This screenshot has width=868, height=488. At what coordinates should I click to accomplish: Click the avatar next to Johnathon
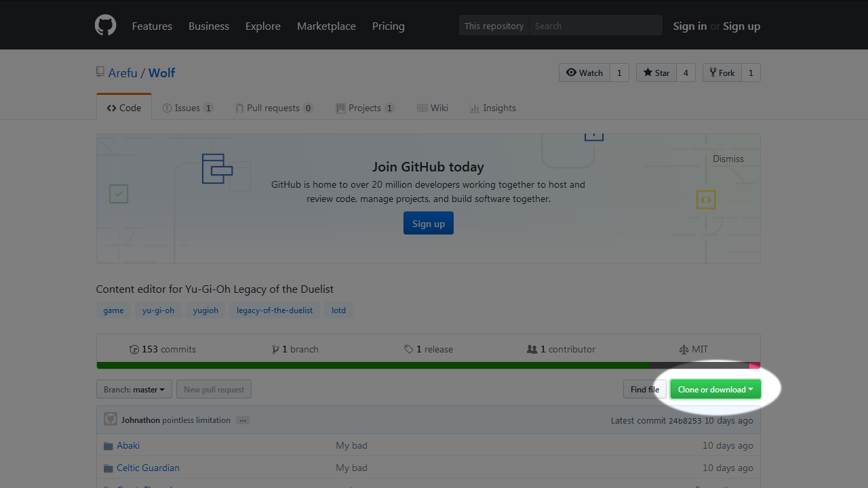tap(111, 420)
